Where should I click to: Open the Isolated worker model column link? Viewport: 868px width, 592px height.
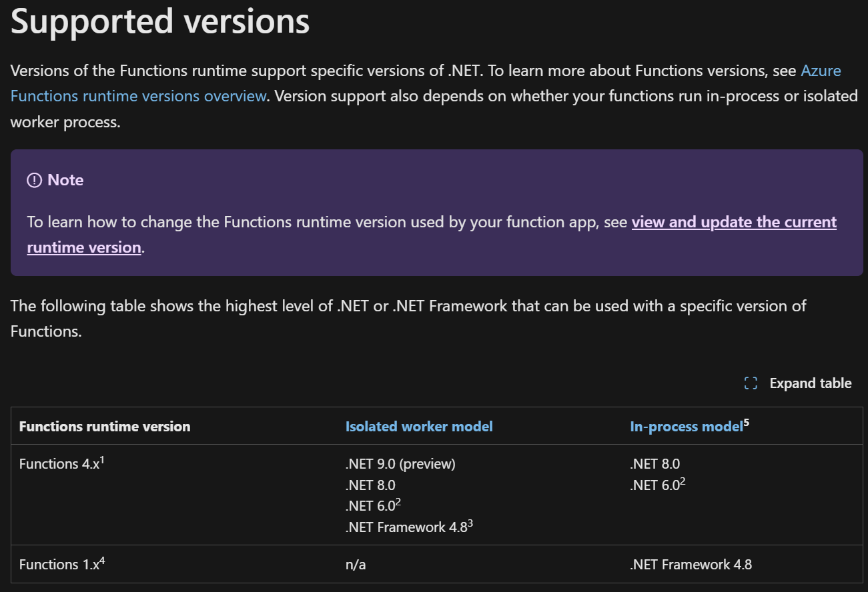tap(419, 427)
